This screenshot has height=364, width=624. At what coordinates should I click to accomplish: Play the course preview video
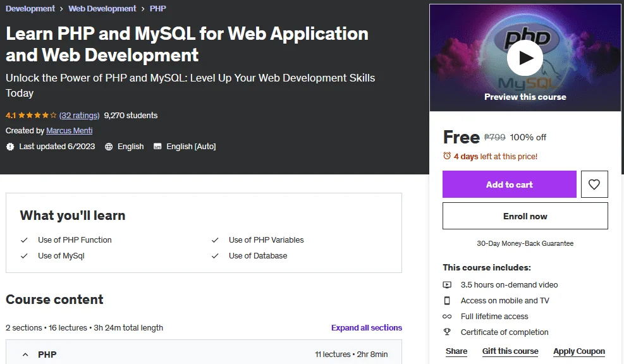(525, 58)
